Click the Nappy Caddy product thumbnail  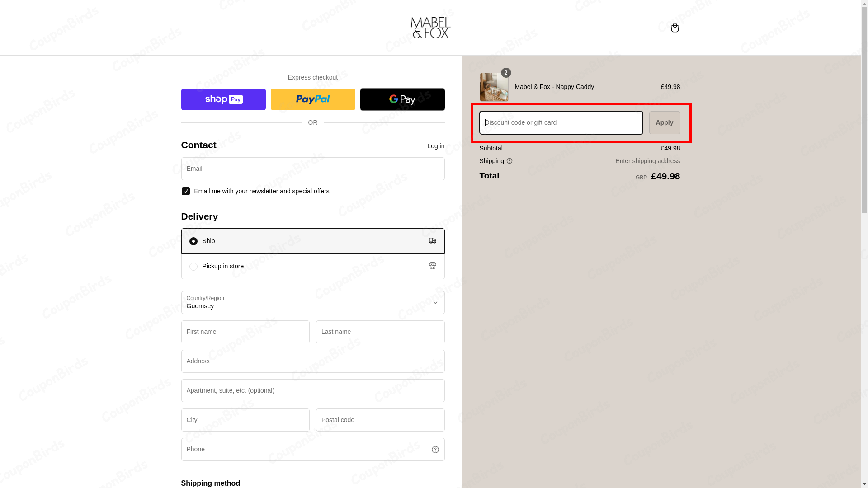494,87
